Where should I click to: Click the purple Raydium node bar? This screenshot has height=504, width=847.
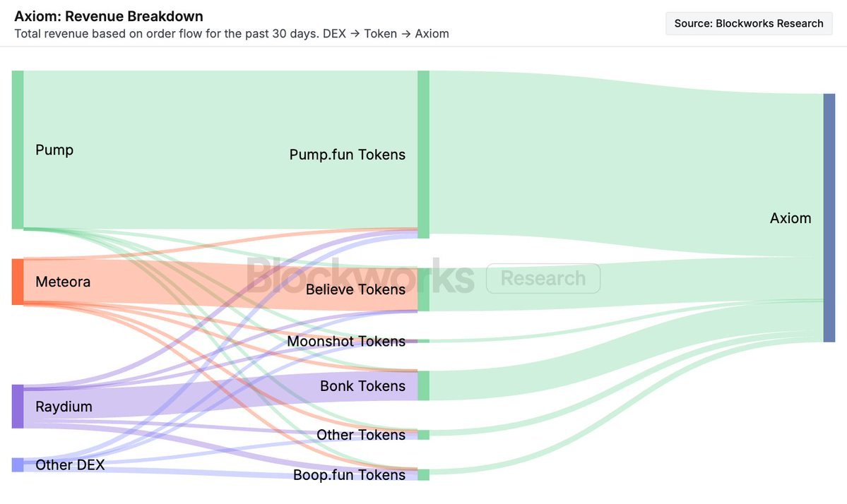coord(18,407)
